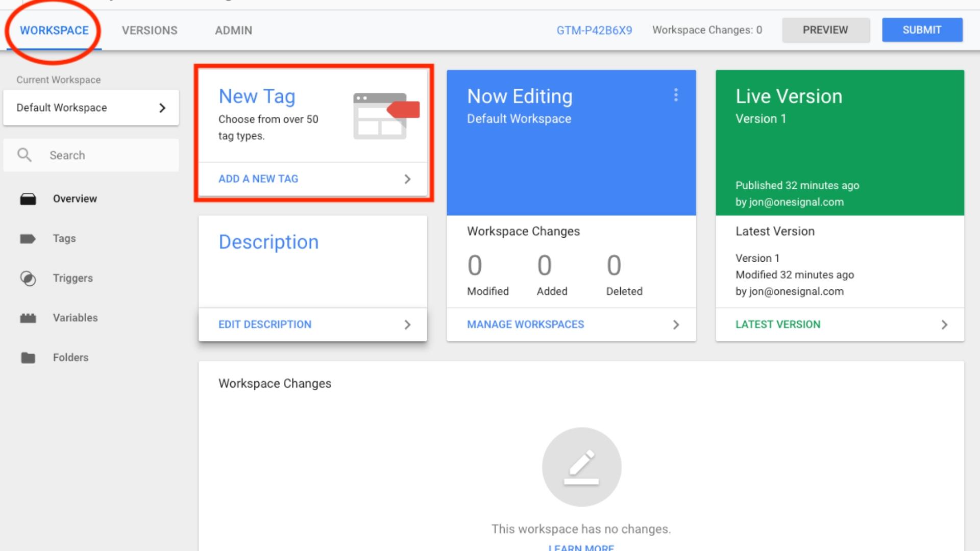This screenshot has width=980, height=551.
Task: Open the Triggers section
Action: (29, 278)
